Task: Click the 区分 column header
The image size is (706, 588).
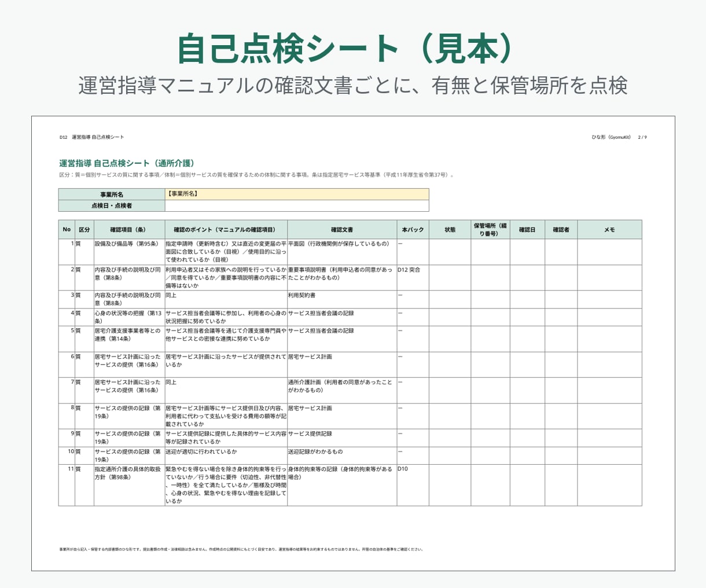Action: [x=84, y=229]
